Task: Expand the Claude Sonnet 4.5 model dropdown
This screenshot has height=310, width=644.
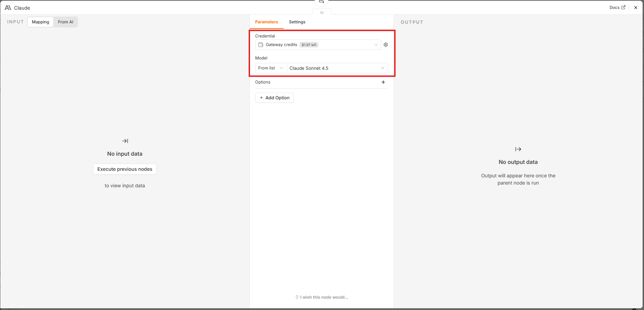Action: pyautogui.click(x=337, y=68)
